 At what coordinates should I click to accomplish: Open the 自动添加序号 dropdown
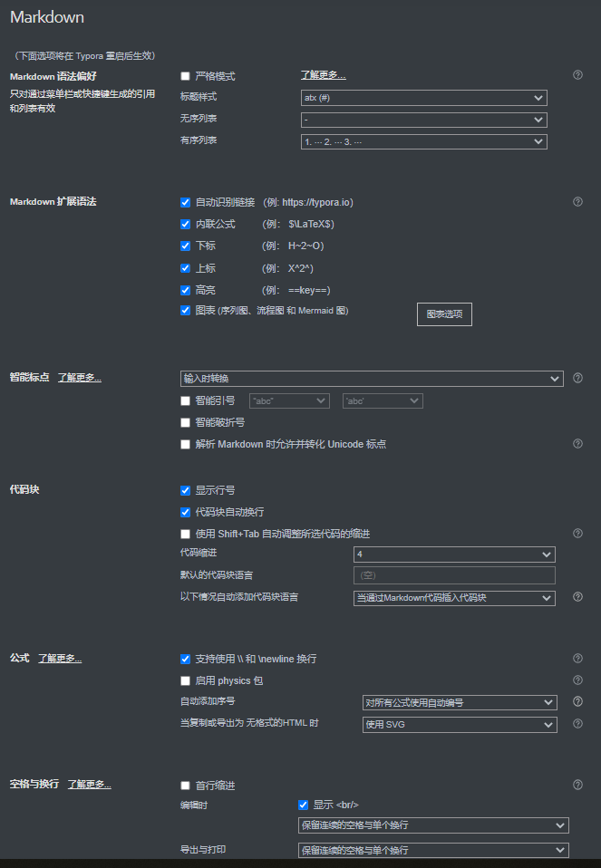click(x=459, y=702)
